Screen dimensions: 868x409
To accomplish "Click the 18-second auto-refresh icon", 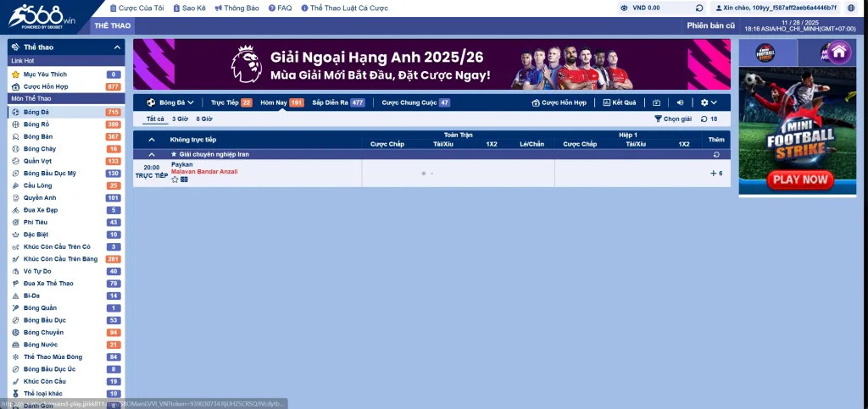I will (704, 119).
